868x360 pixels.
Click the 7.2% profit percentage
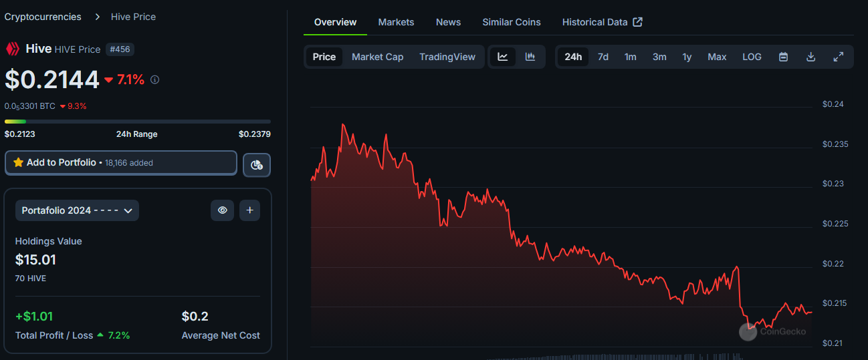click(x=113, y=335)
